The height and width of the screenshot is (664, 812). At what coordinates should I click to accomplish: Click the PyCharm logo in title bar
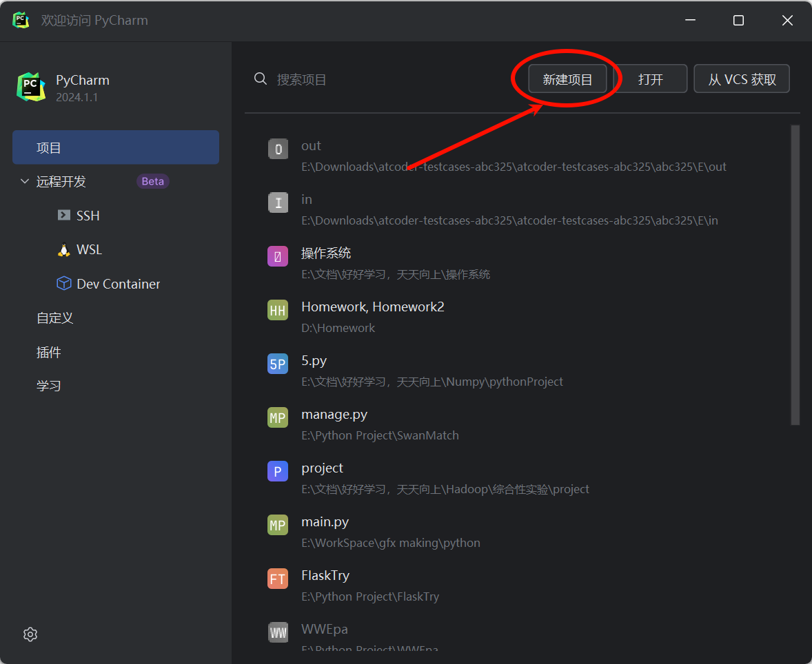21,20
